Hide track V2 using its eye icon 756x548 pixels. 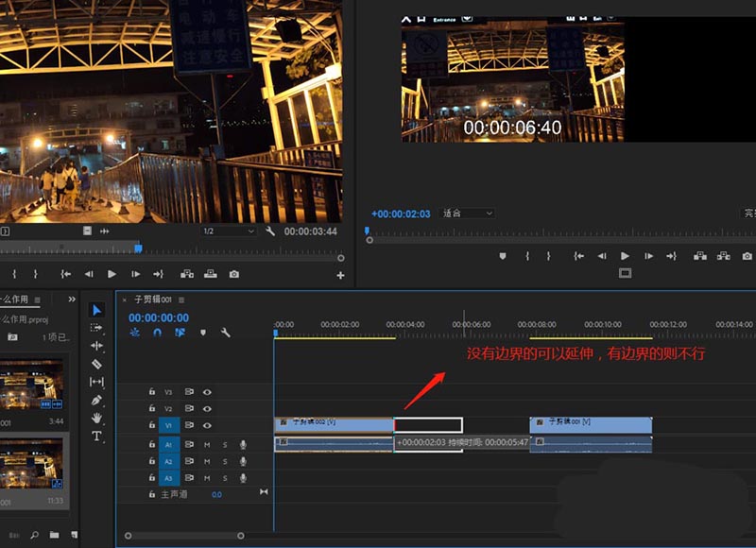coord(207,409)
